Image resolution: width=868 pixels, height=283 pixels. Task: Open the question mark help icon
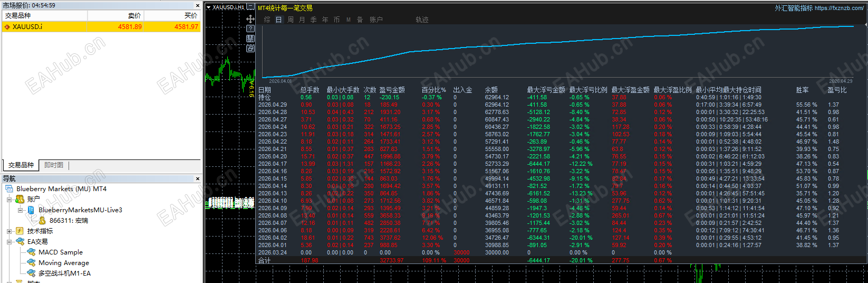[250, 29]
